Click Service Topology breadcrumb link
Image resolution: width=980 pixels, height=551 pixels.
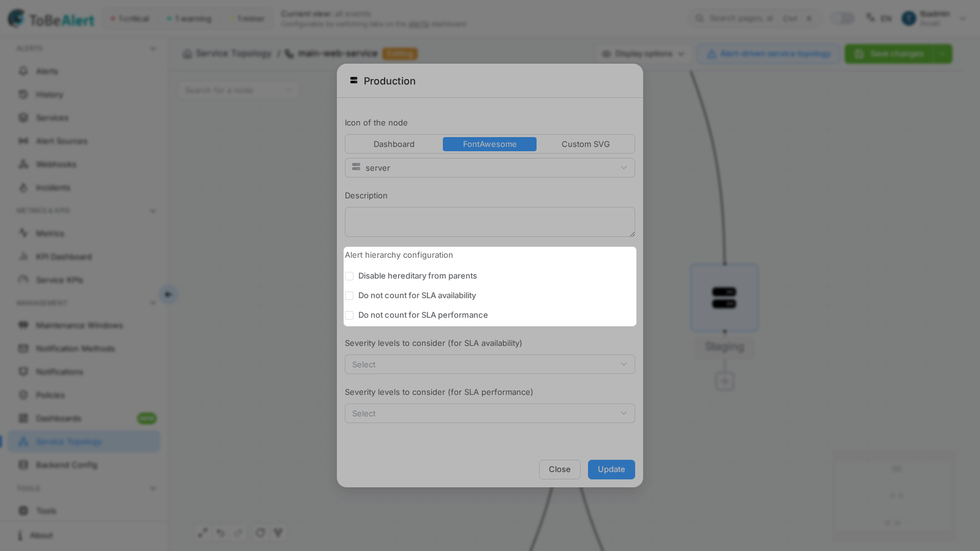pyautogui.click(x=233, y=54)
